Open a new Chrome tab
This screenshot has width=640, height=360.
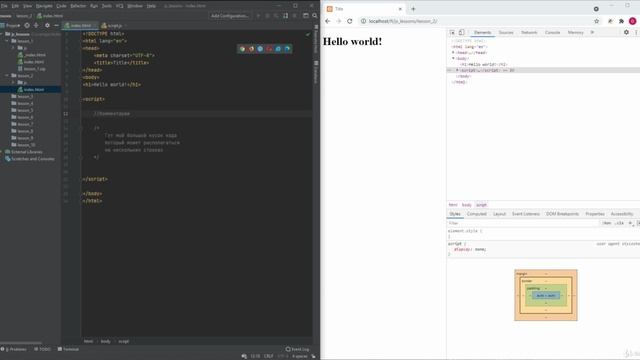click(x=413, y=9)
